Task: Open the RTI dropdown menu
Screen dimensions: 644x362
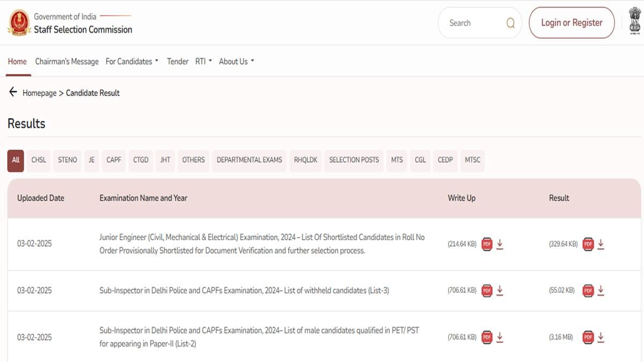Action: coord(203,62)
